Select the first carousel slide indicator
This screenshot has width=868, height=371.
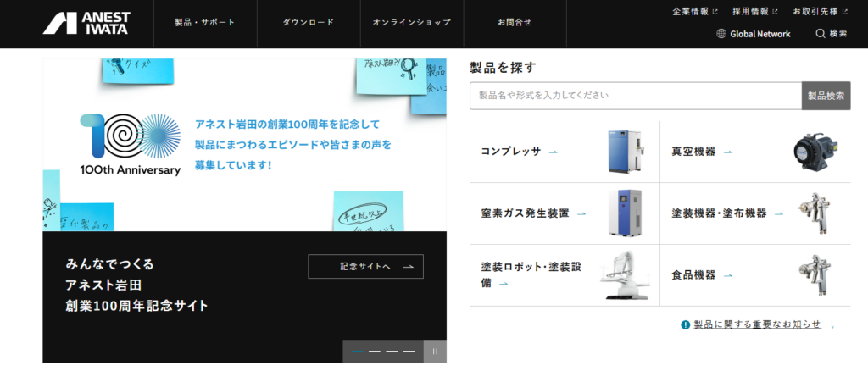(x=358, y=352)
